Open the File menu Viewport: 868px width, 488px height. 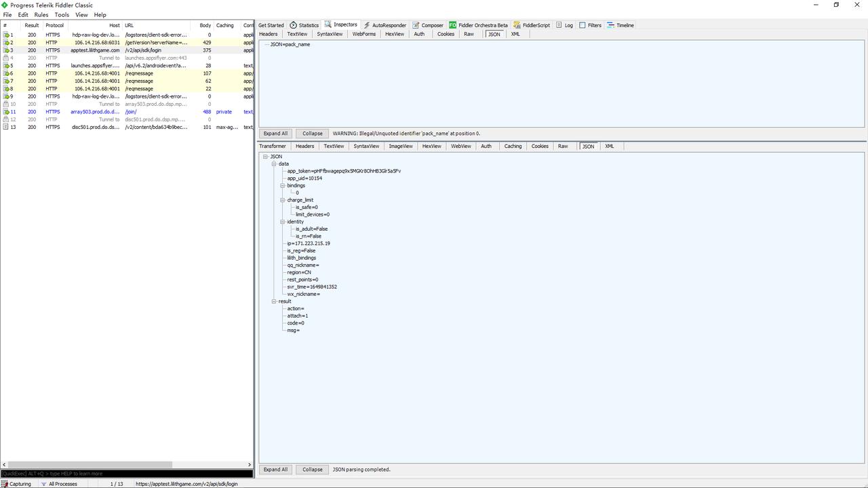pyautogui.click(x=7, y=14)
